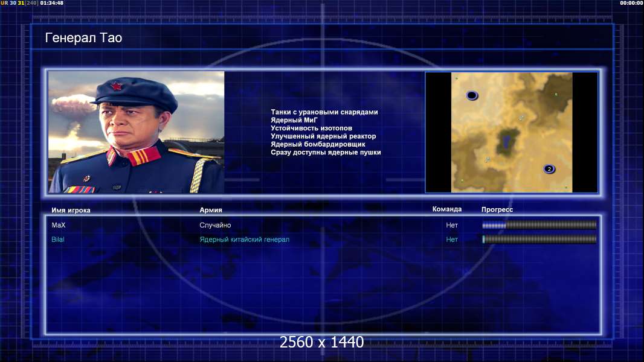Select the unnumbered start position marker on map
Image resolution: width=644 pixels, height=362 pixels.
[x=472, y=95]
